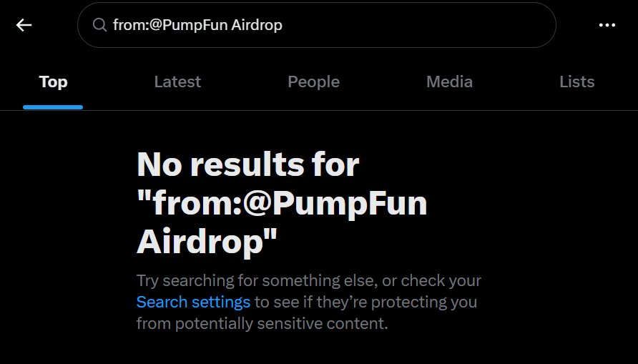
Task: Click the "No results for" heading line
Action: click(247, 165)
